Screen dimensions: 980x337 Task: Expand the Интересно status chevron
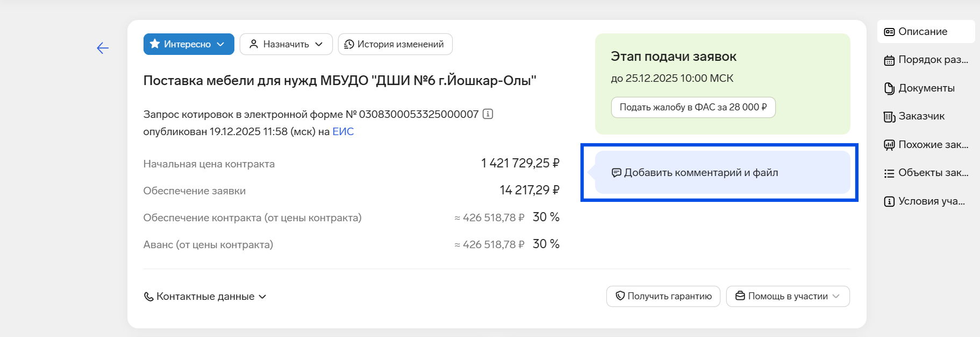(220, 44)
